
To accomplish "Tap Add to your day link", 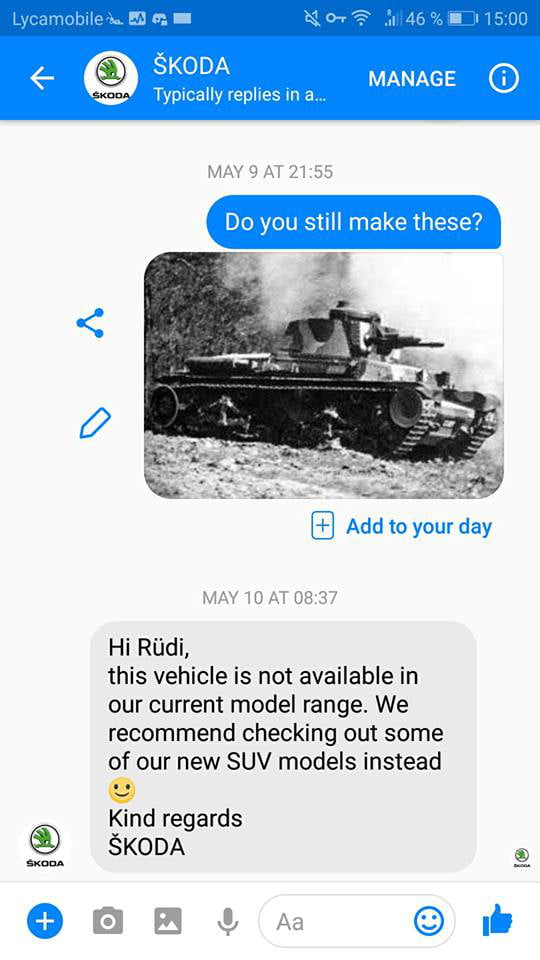I will tap(402, 527).
